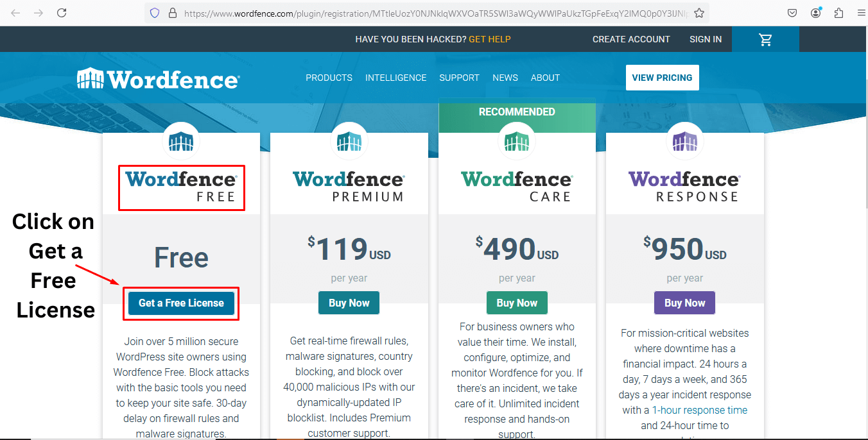The width and height of the screenshot is (868, 440).
Task: Click the GET HELP link
Action: click(490, 39)
